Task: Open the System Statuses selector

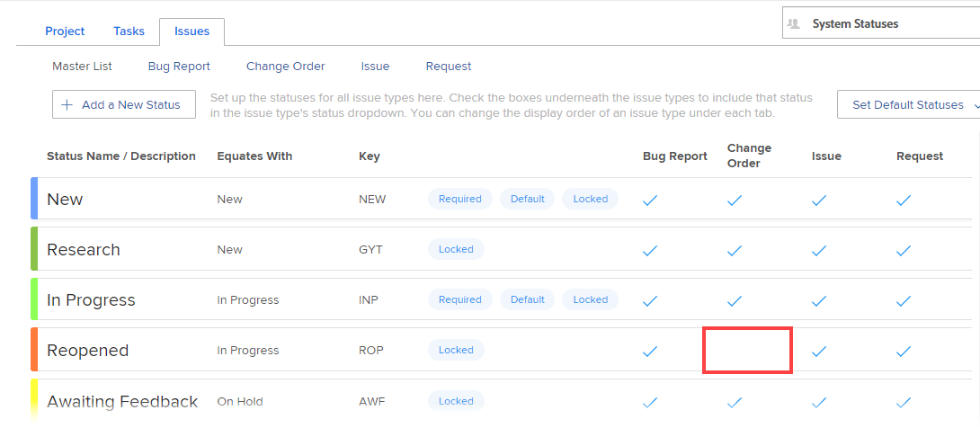Action: [x=881, y=24]
